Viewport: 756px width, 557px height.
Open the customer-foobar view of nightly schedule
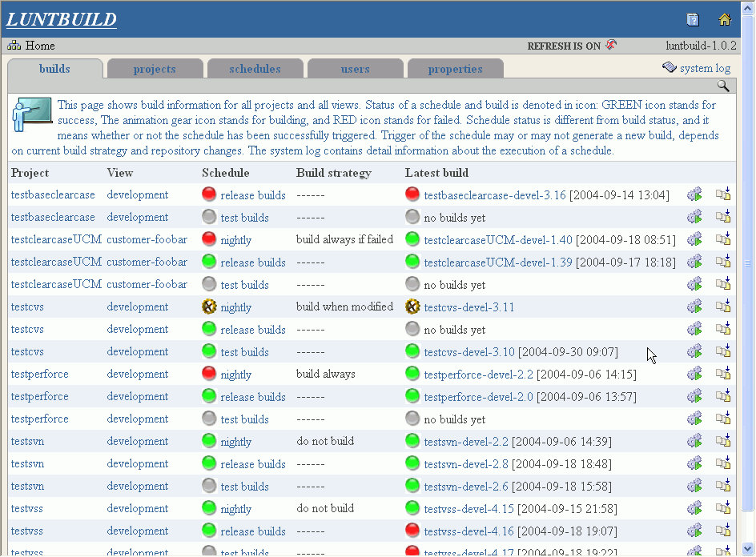coord(147,239)
